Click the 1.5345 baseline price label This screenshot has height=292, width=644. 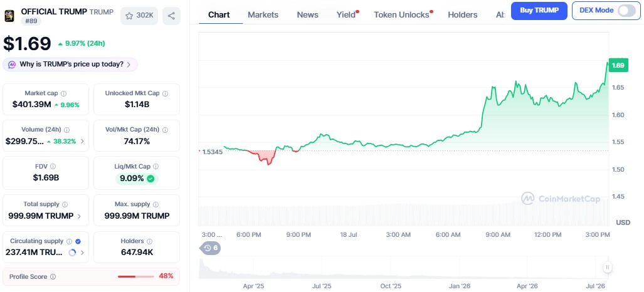tap(213, 152)
